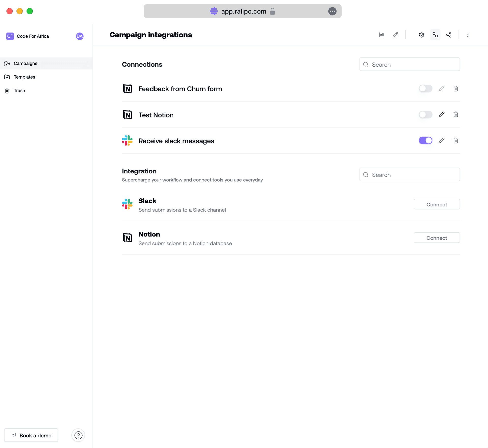The height and width of the screenshot is (448, 488).
Task: Connect the Slack integration
Action: point(436,204)
